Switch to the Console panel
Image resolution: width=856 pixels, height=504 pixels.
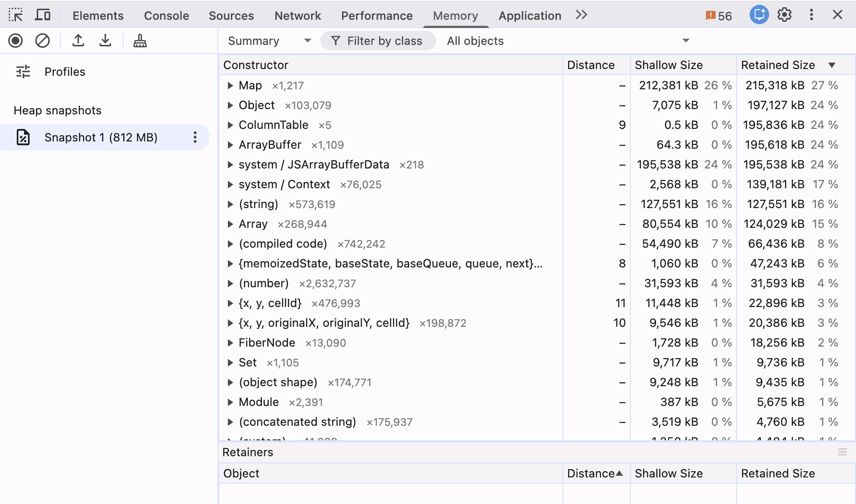166,15
